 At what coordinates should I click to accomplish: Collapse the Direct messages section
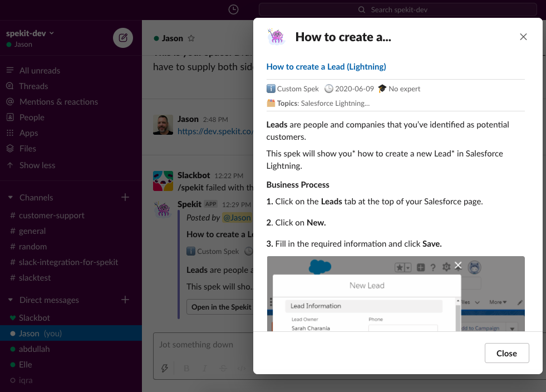pyautogui.click(x=11, y=300)
